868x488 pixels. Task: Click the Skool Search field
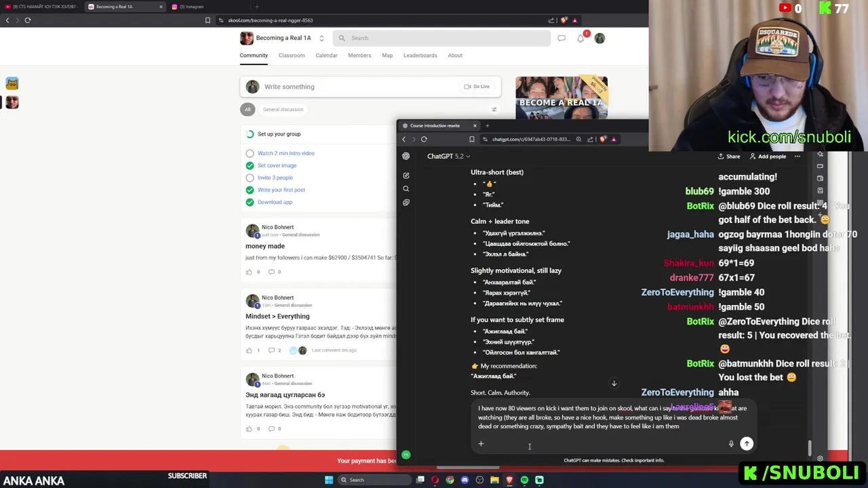pos(441,39)
